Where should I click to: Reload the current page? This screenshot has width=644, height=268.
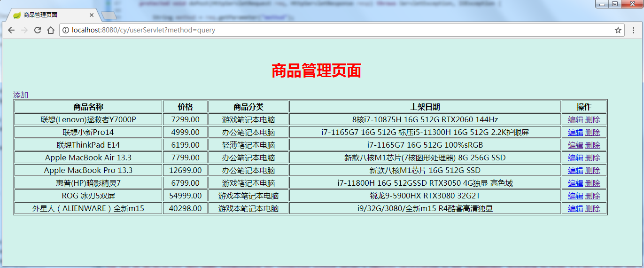pyautogui.click(x=38, y=30)
